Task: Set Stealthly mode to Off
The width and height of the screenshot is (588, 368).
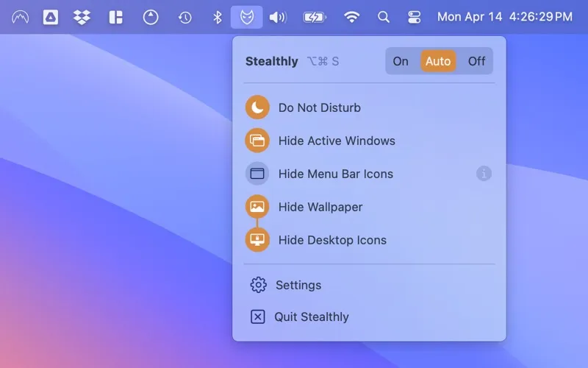Action: coord(476,61)
